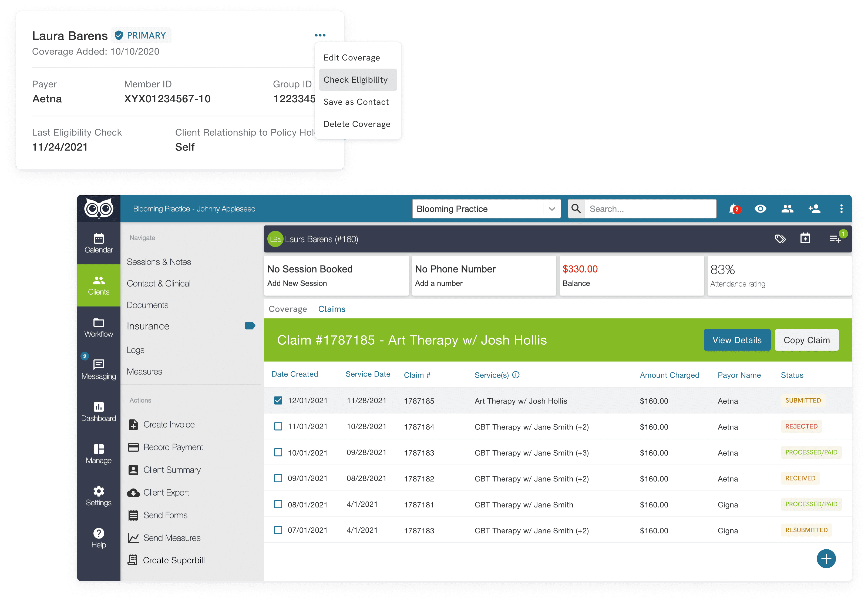Click the Create Invoice action

[x=162, y=424]
